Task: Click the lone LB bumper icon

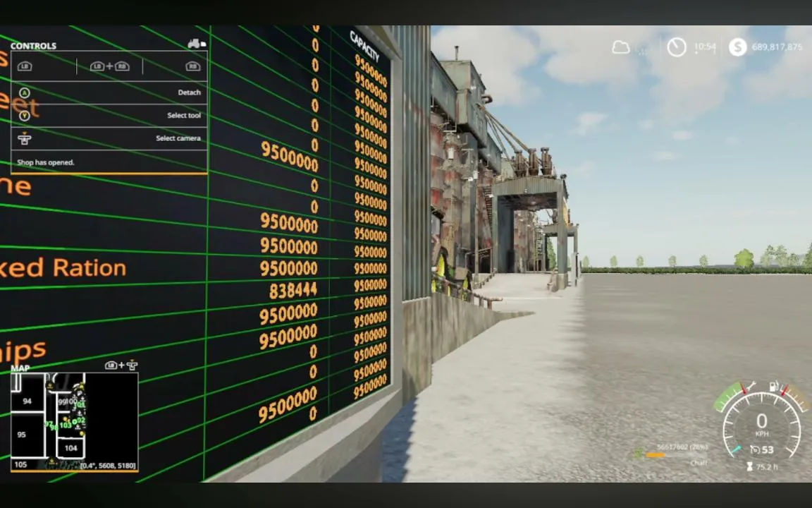Action: click(25, 66)
